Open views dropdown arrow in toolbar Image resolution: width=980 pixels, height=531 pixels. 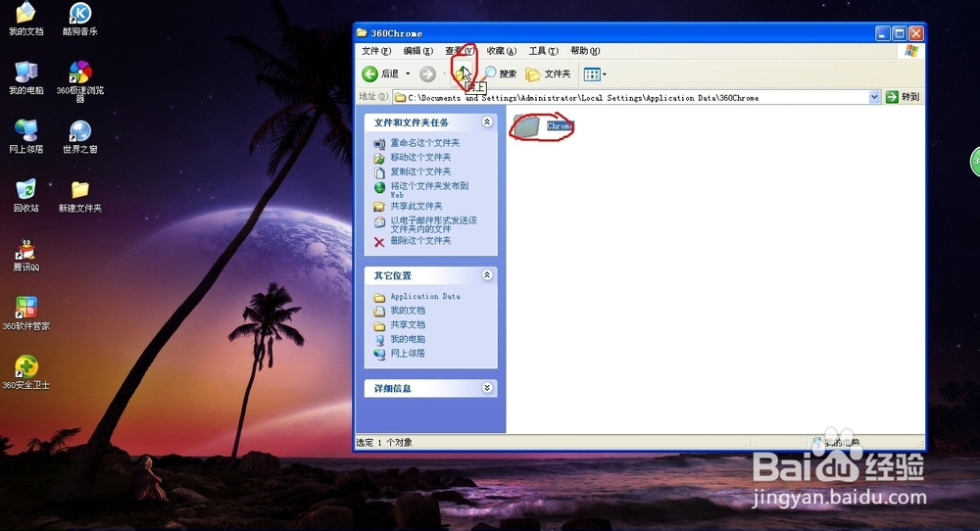pos(605,74)
